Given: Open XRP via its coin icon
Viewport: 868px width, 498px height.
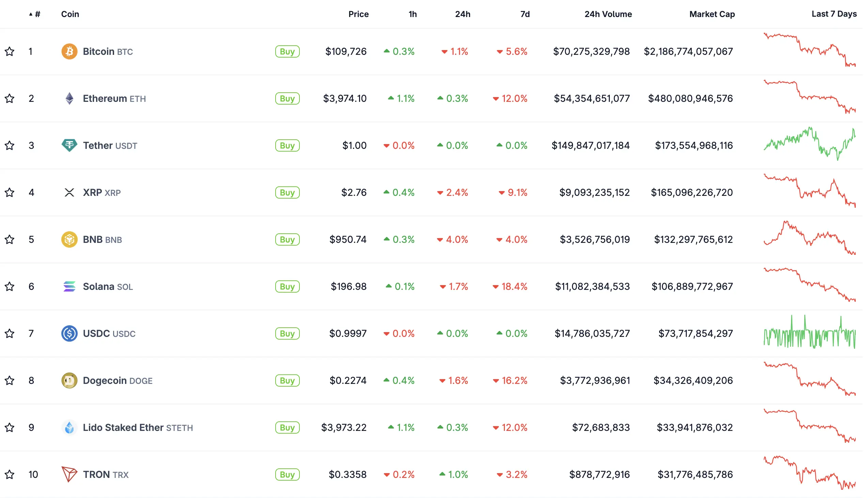Looking at the screenshot, I should [69, 192].
